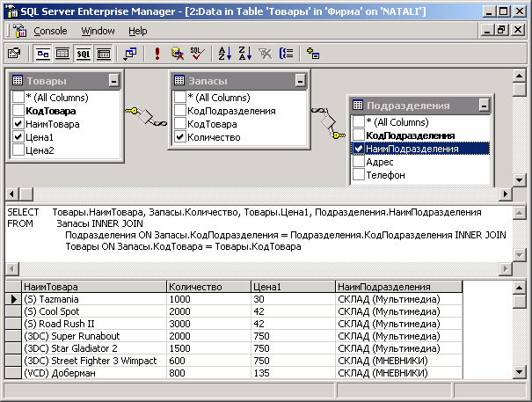Click the Verify SQL checkmark icon
Screen dimensions: 532x402
coord(197,54)
